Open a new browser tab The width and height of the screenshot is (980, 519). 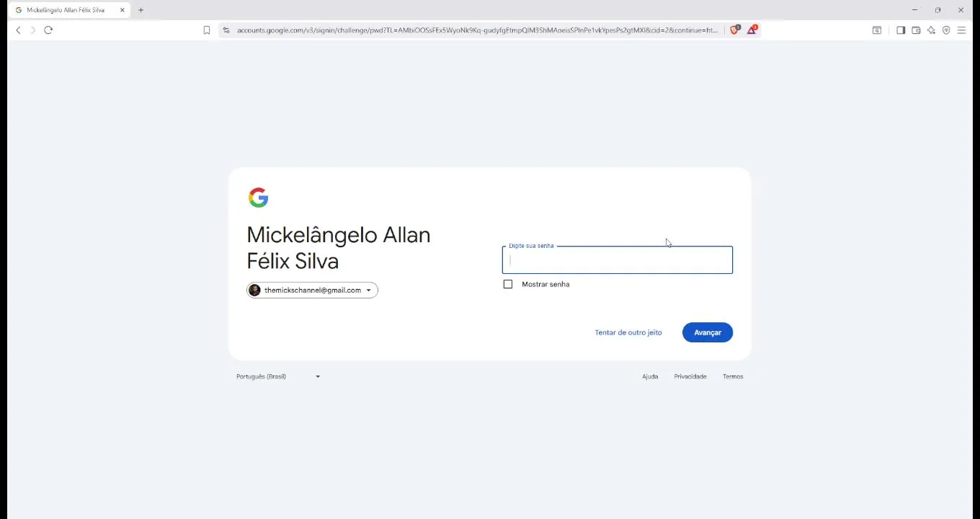[141, 10]
